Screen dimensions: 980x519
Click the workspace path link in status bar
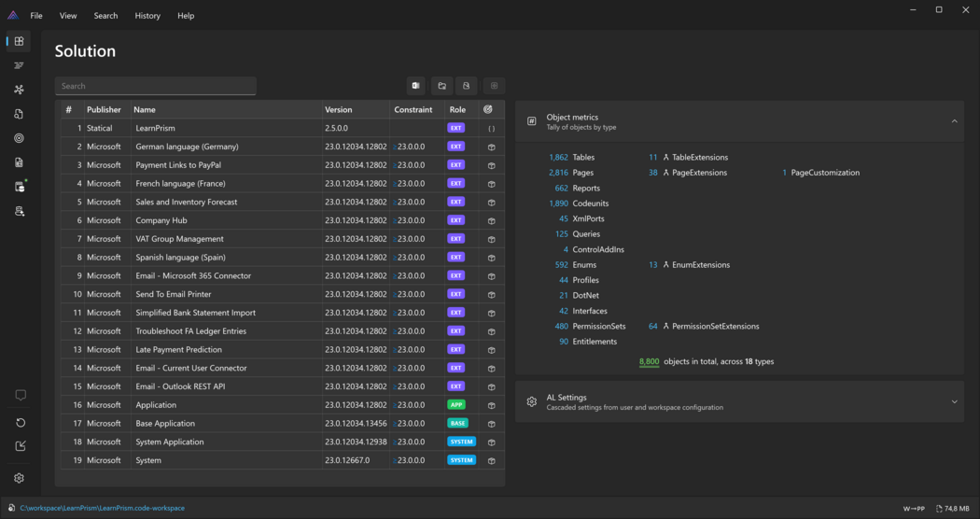pyautogui.click(x=103, y=509)
